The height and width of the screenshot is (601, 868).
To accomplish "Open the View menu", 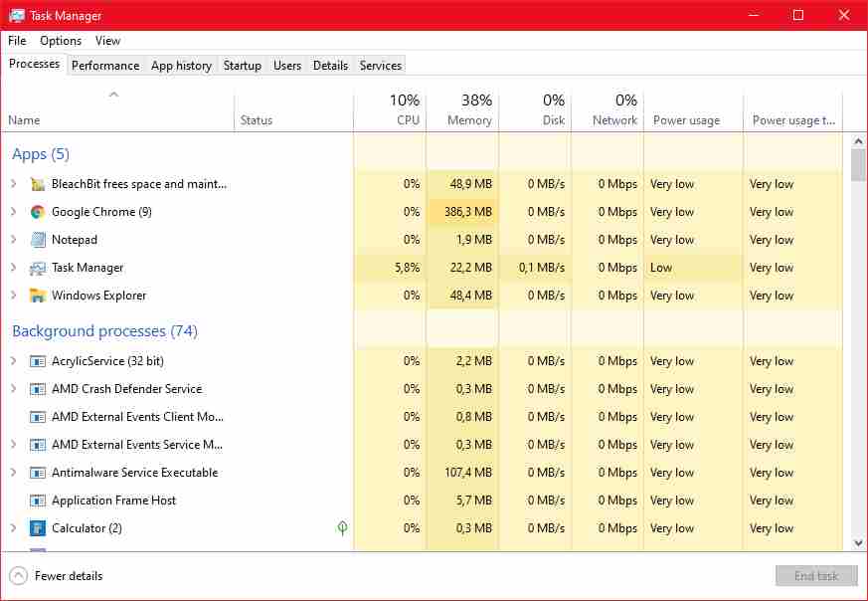I will [107, 41].
